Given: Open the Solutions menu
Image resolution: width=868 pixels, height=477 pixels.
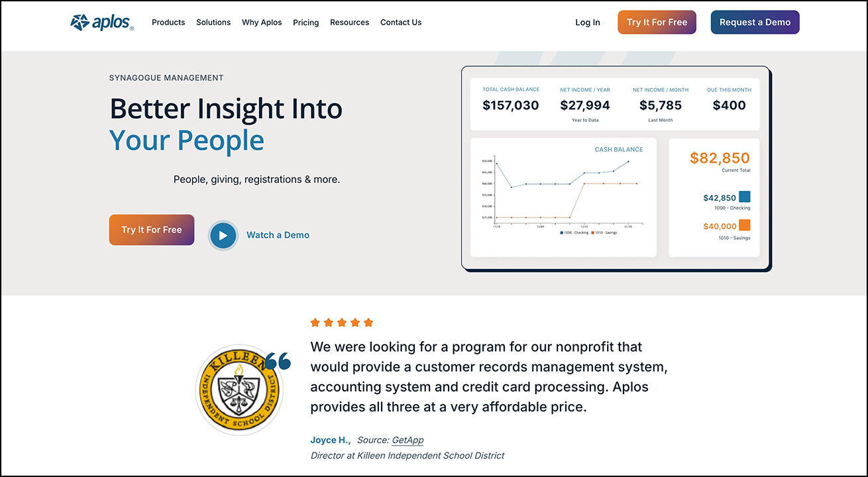Looking at the screenshot, I should tap(213, 22).
